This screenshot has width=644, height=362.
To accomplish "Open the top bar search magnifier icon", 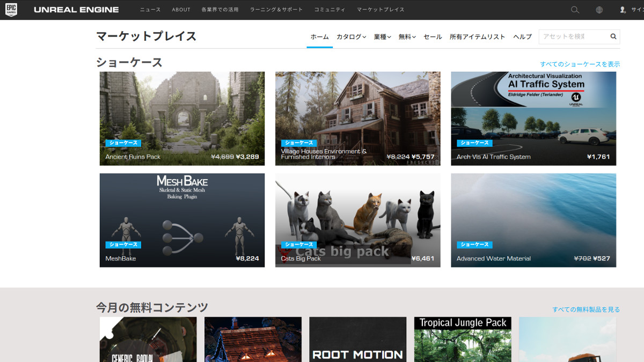I will [575, 10].
